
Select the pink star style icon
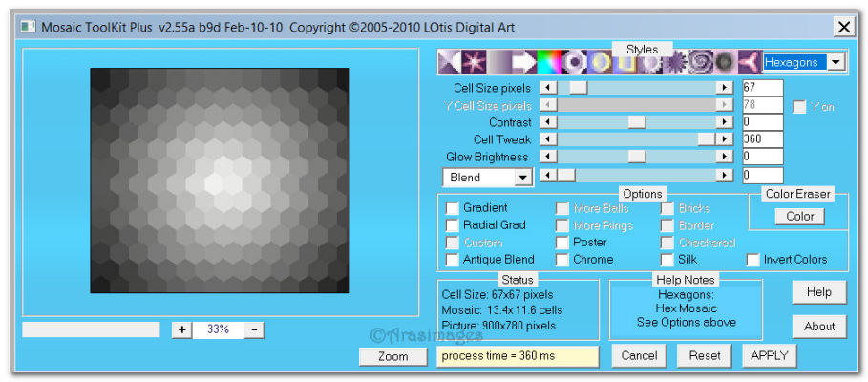(x=475, y=62)
